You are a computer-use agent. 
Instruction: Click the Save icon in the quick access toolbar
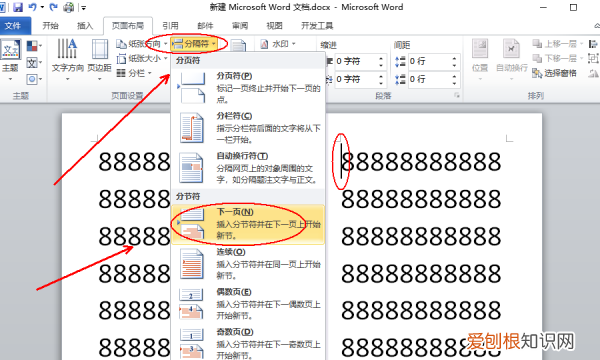tap(18, 7)
